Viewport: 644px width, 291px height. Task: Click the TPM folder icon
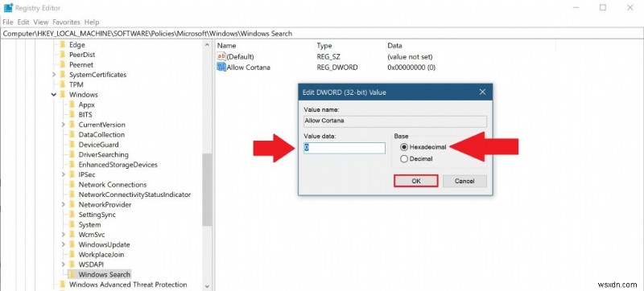pyautogui.click(x=63, y=84)
